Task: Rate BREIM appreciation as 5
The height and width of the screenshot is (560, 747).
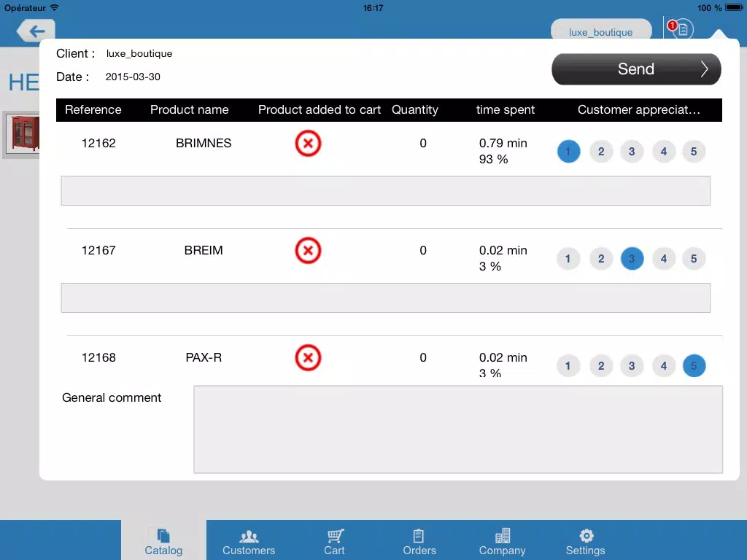Action: pyautogui.click(x=694, y=259)
